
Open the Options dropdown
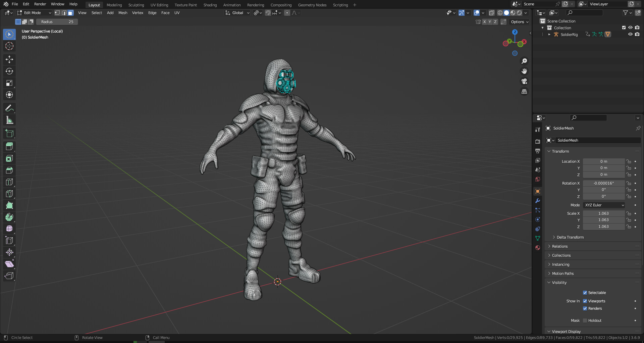click(x=520, y=22)
